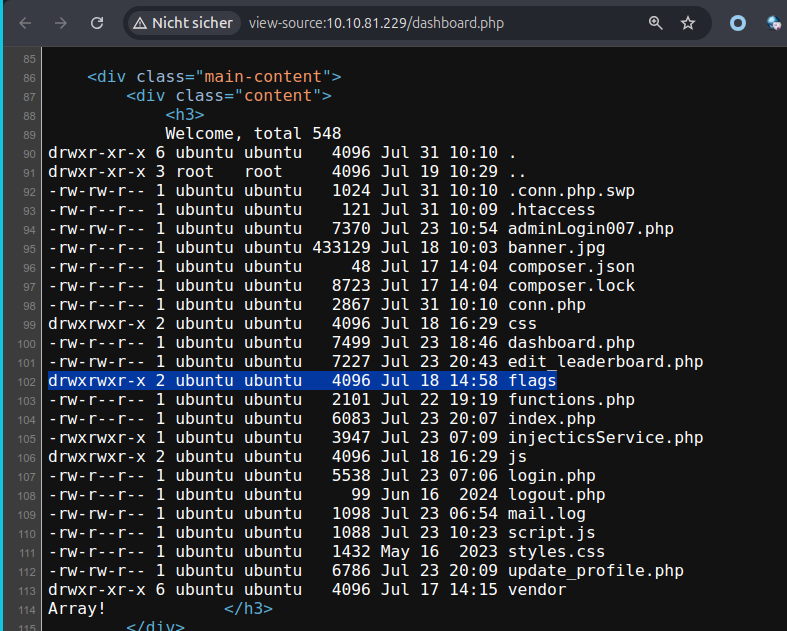
Task: Bookmark this page with the star icon
Action: point(688,22)
